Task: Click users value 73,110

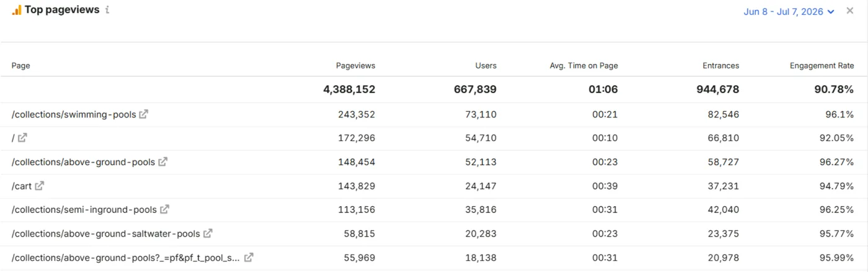Action: click(x=481, y=115)
